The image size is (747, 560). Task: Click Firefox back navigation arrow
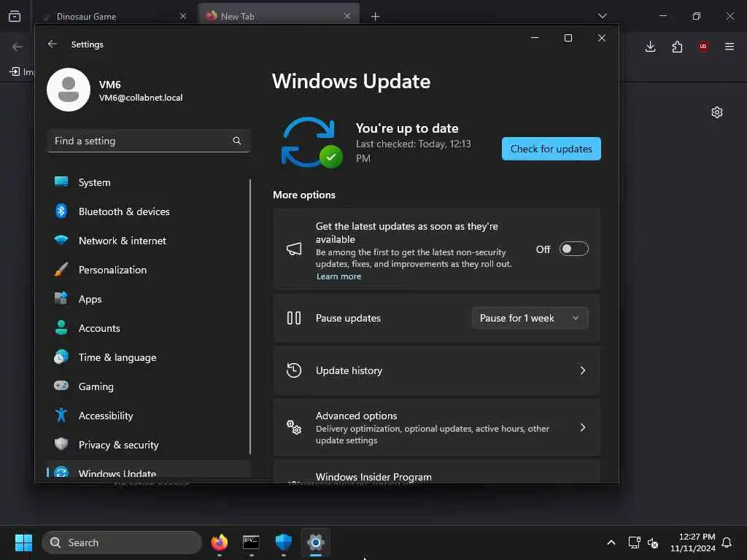click(18, 47)
